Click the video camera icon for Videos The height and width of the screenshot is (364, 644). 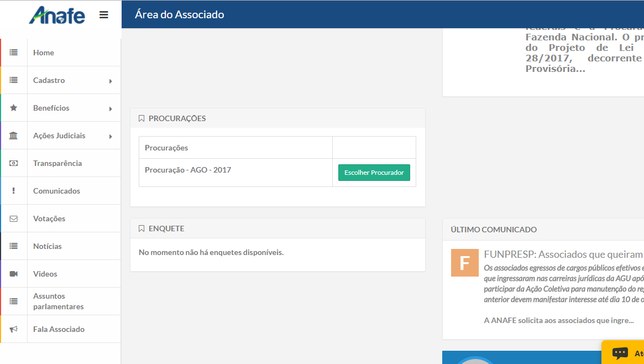(14, 274)
